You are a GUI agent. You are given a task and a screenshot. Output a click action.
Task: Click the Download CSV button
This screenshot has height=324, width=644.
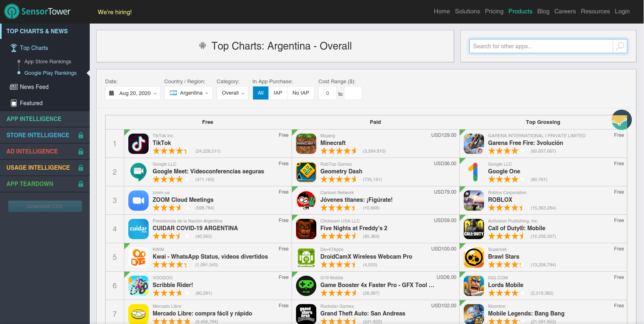pyautogui.click(x=45, y=206)
